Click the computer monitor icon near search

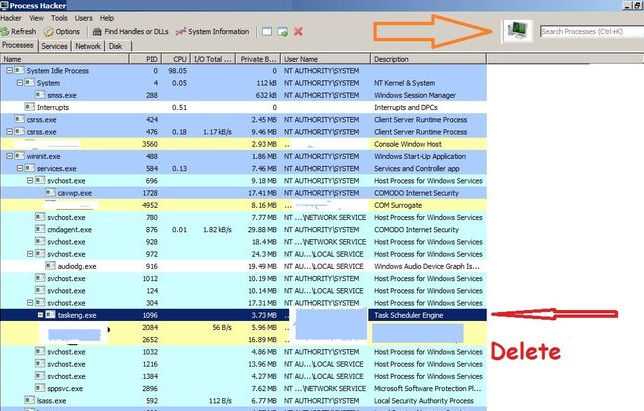pyautogui.click(x=517, y=31)
